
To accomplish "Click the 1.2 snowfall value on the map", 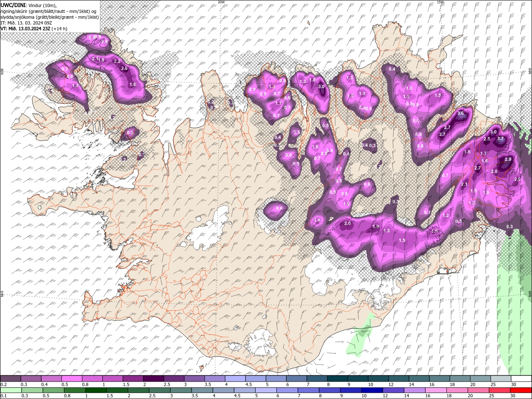I will [446, 215].
